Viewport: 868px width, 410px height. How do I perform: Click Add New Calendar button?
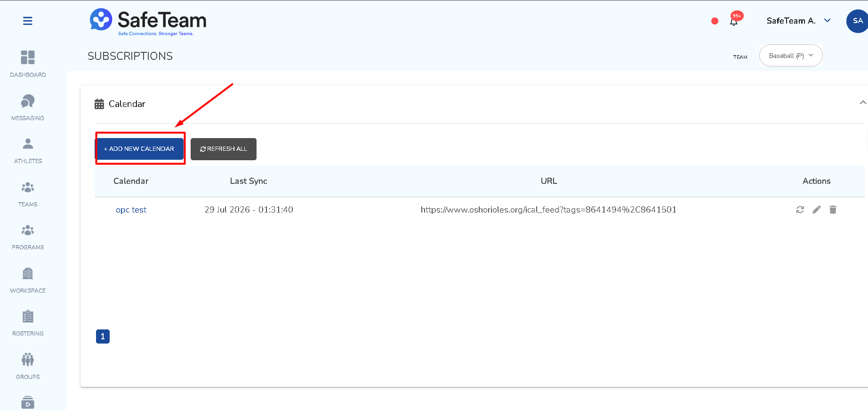[140, 149]
